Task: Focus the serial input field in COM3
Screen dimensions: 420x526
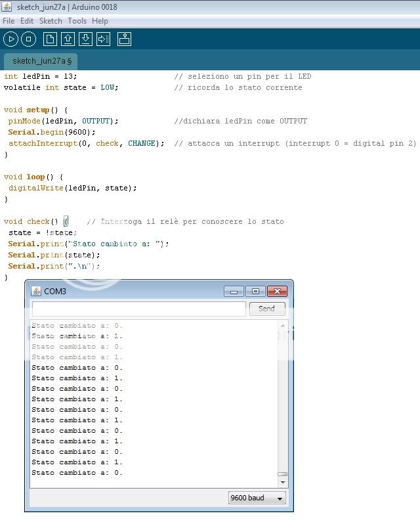Action: [x=138, y=309]
